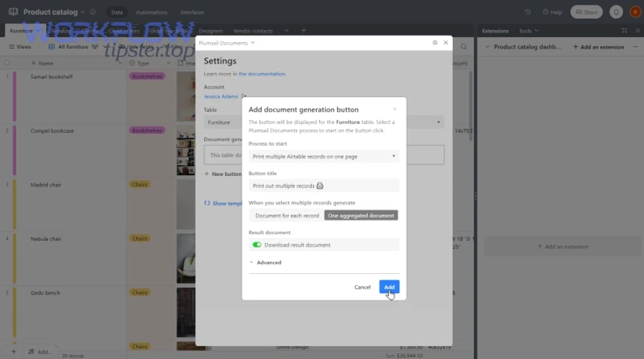Image resolution: width=644 pixels, height=359 pixels.
Task: Select One aggregated document option
Action: (361, 215)
